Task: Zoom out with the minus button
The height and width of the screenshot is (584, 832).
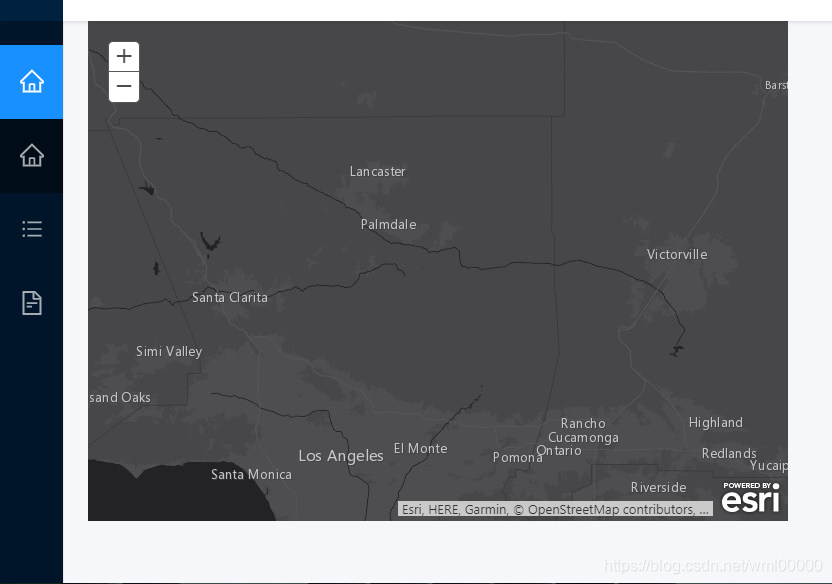Action: tap(124, 87)
